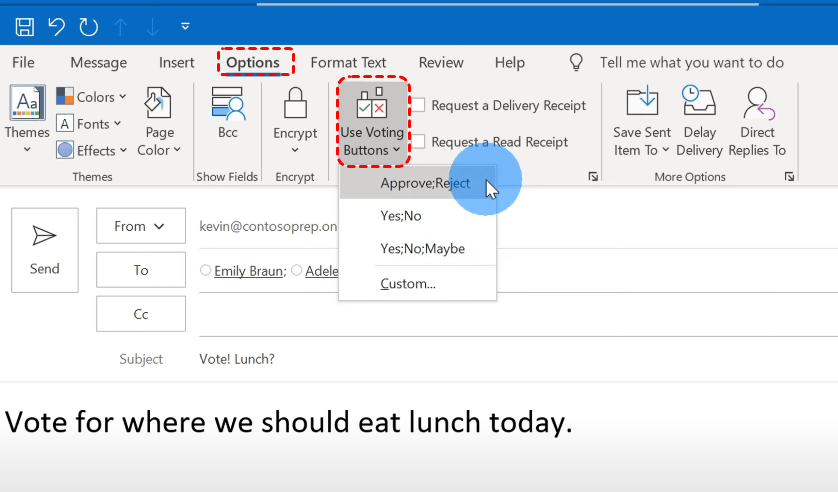The image size is (838, 492).
Task: Send the email
Action: click(x=45, y=250)
